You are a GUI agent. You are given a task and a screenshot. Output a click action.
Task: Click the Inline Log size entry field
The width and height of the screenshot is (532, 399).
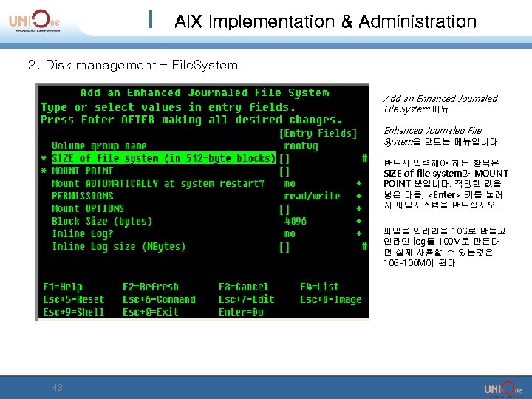pyautogui.click(x=284, y=248)
